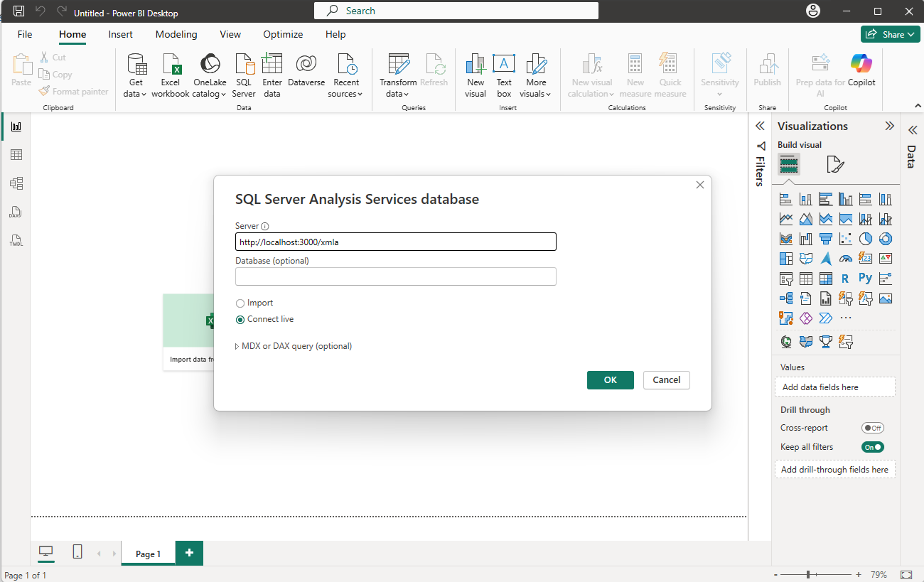Image resolution: width=924 pixels, height=582 pixels.
Task: Open the OneLake catalog dropdown
Action: coord(210,75)
